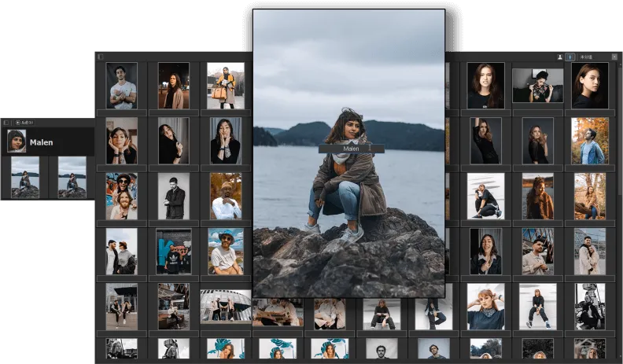Screen dimensions: 623x364
Task: Select person in Adidas shirt by blue wall
Action: [174, 252]
